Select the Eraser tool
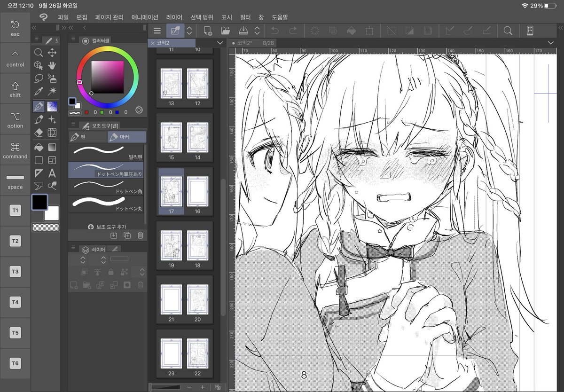Screen dimensions: 564x392 [39, 133]
